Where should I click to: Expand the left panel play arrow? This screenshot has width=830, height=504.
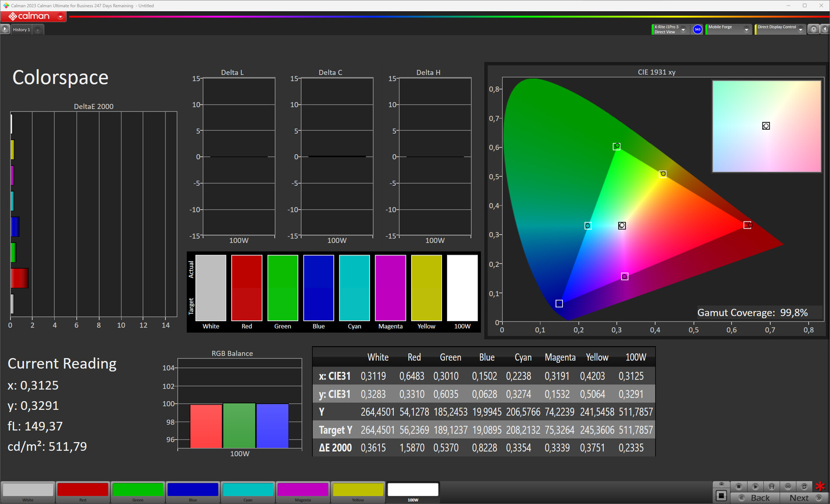point(5,29)
